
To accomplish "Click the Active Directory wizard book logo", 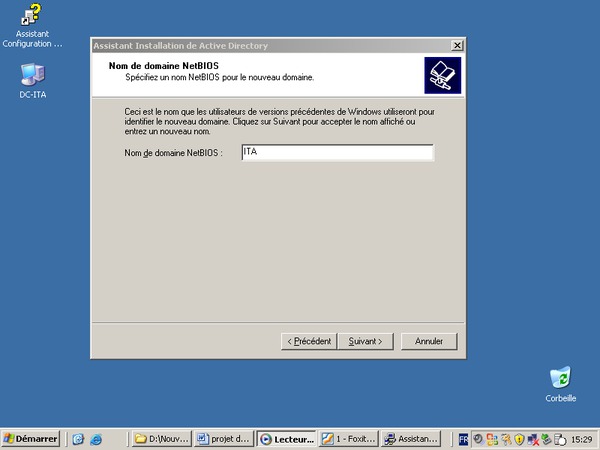I will [442, 75].
